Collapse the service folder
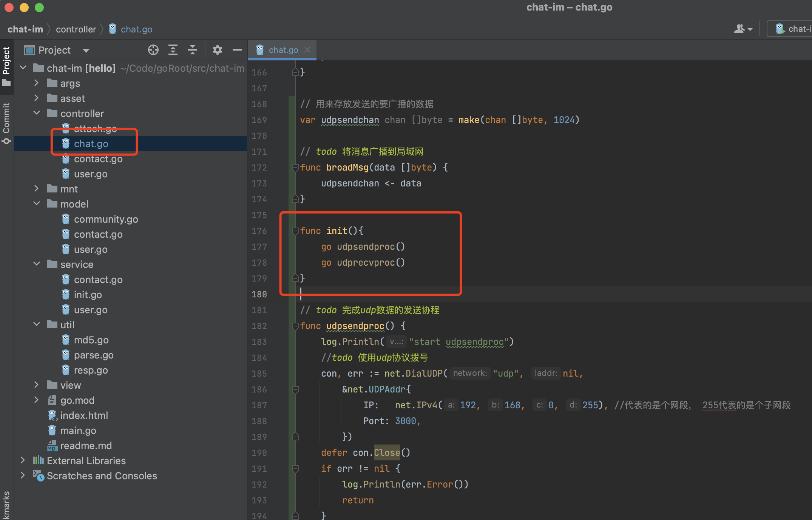This screenshot has height=520, width=812. coord(37,264)
